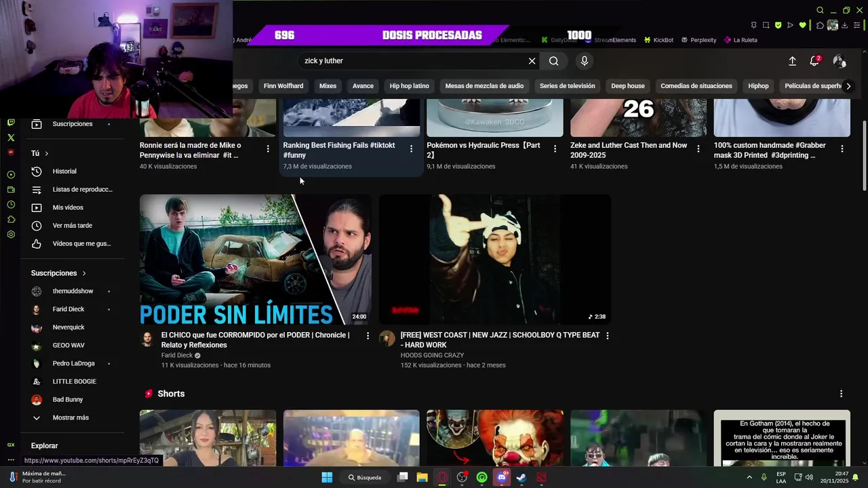The height and width of the screenshot is (488, 868).
Task: Open Opera sidebar history clock icon
Action: (x=11, y=205)
